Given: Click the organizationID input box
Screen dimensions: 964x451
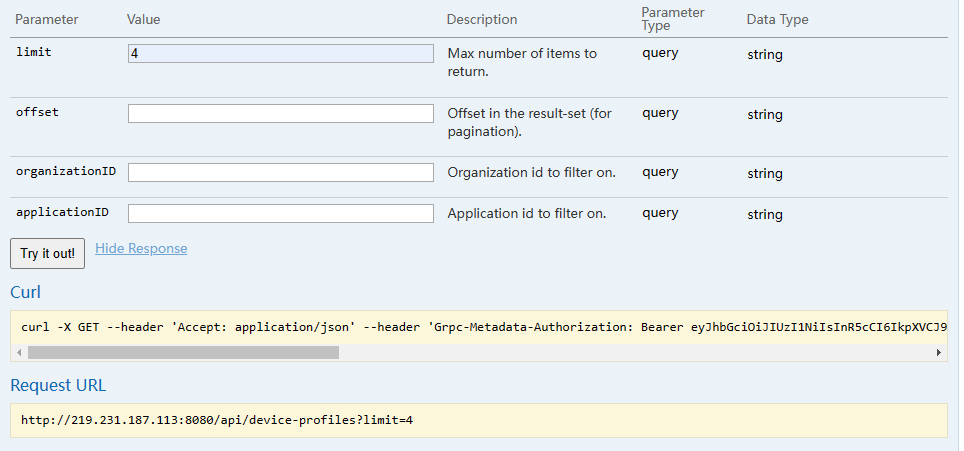Looking at the screenshot, I should (x=280, y=173).
